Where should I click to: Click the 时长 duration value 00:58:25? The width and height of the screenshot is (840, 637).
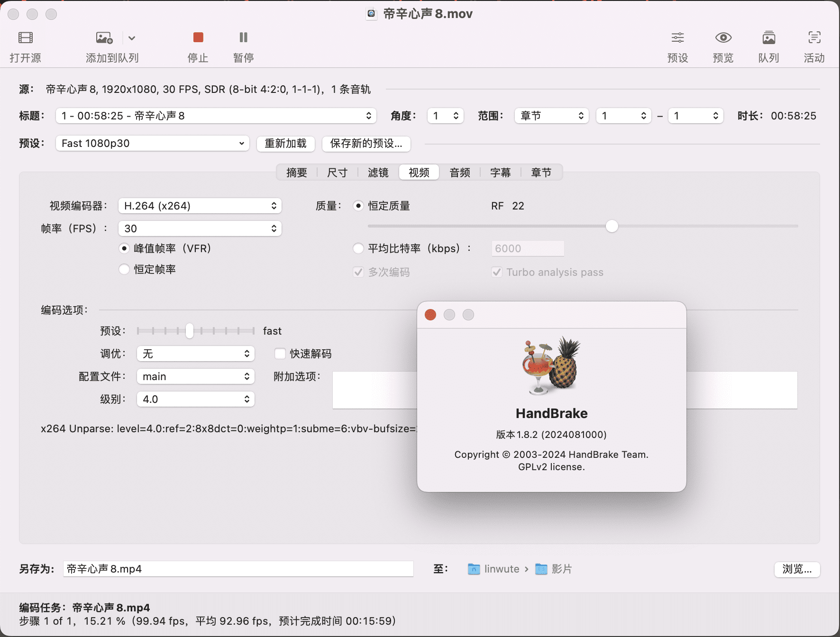[x=794, y=116]
